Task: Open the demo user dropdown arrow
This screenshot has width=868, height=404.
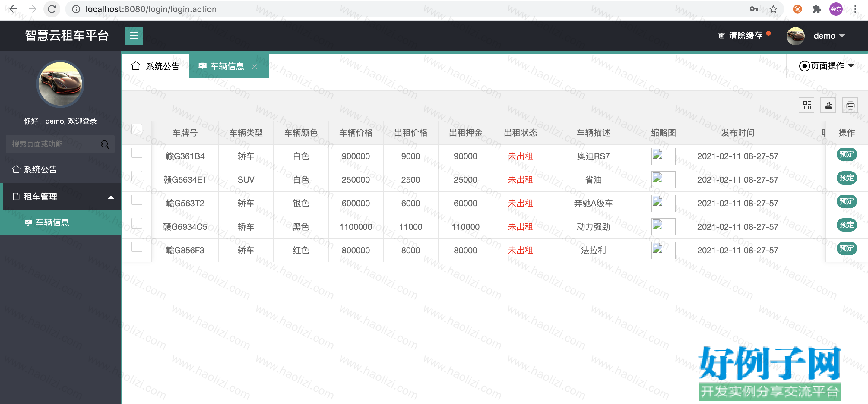Action: coord(842,36)
